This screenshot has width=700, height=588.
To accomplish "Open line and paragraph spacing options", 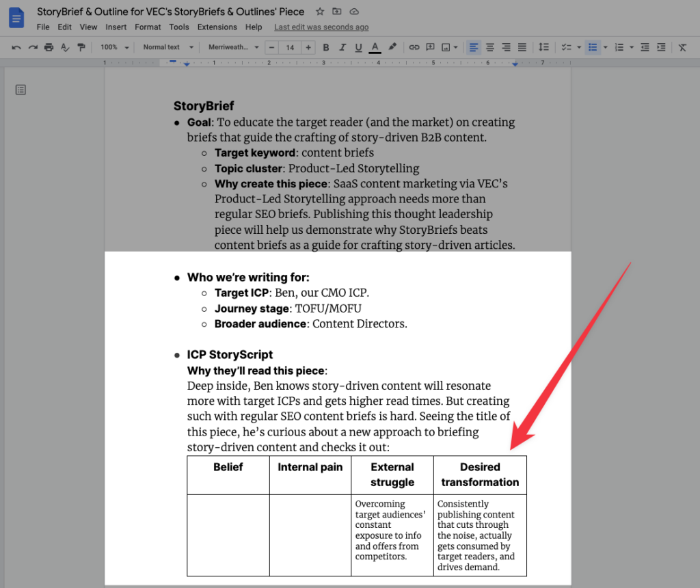I will click(543, 47).
